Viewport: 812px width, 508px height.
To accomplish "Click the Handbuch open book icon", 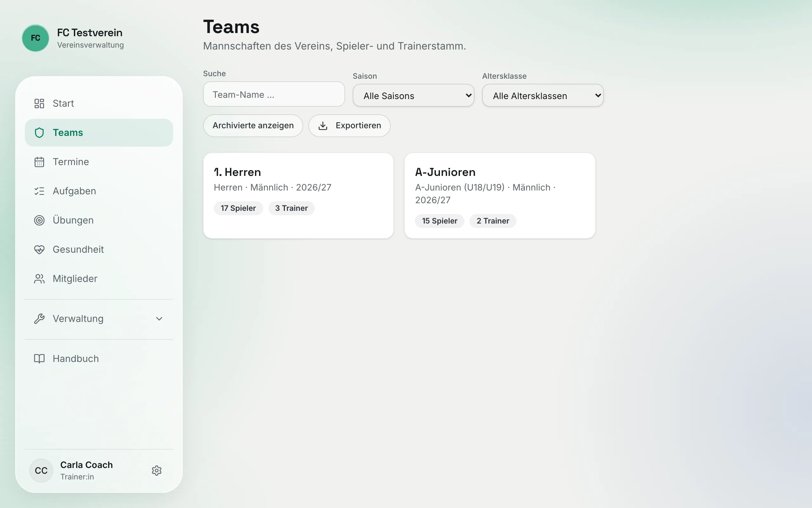I will (39, 359).
